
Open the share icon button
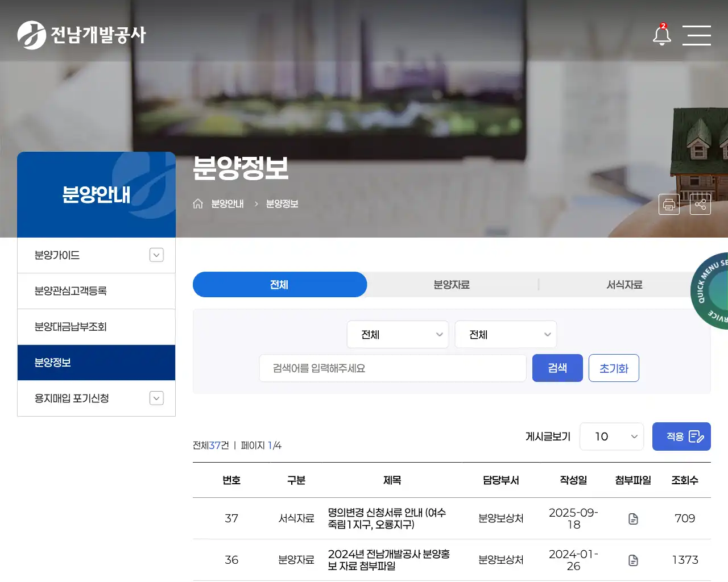click(x=700, y=204)
